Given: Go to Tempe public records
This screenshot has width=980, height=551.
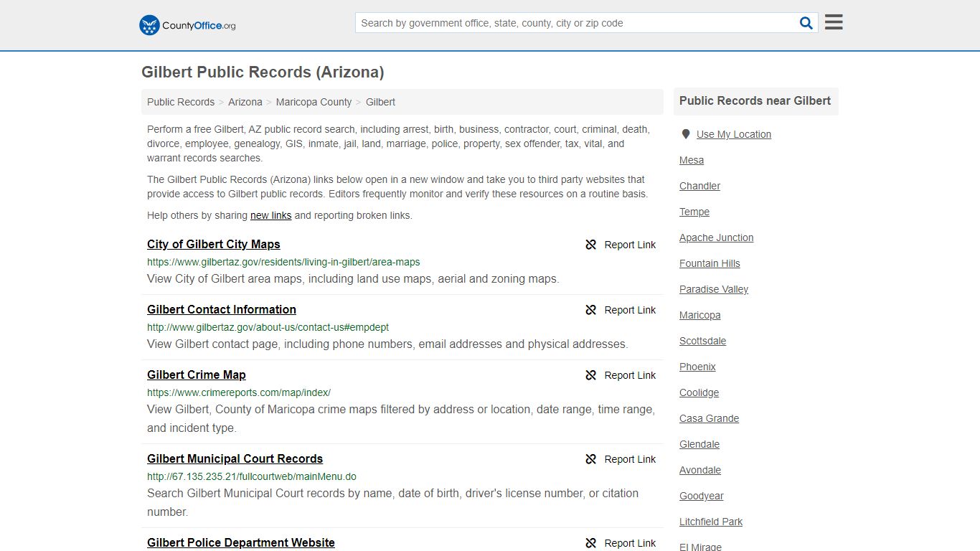Looking at the screenshot, I should (694, 212).
